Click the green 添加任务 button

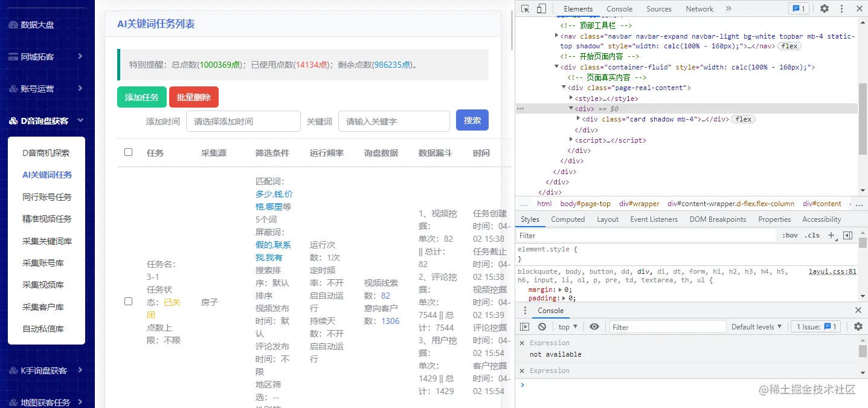coord(141,97)
